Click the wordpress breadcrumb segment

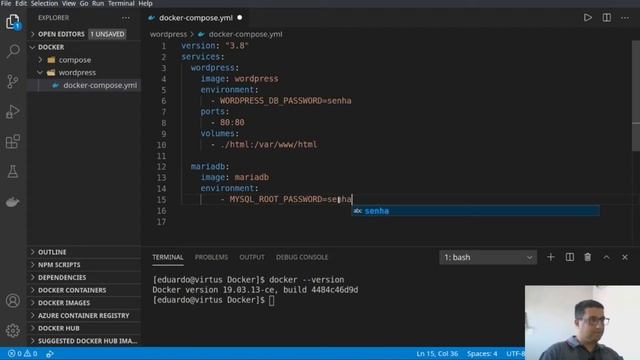(168, 34)
